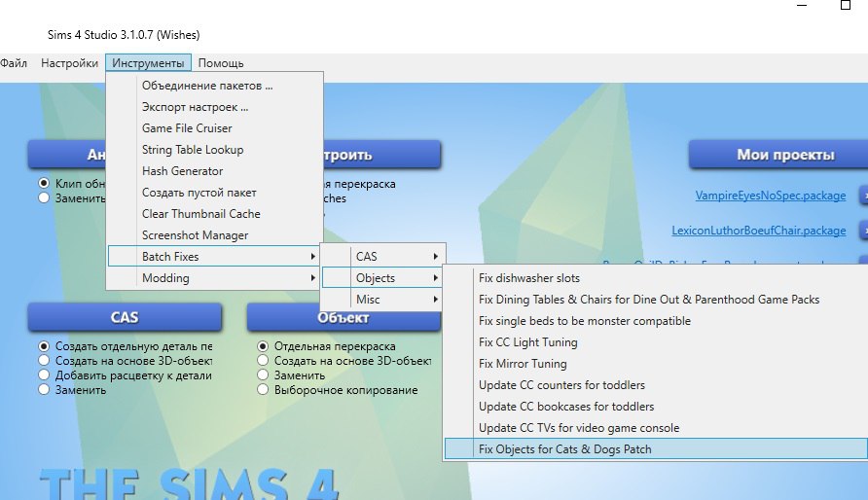Run Fix CC Light Tuning
The width and height of the screenshot is (868, 500).
pyautogui.click(x=656, y=342)
